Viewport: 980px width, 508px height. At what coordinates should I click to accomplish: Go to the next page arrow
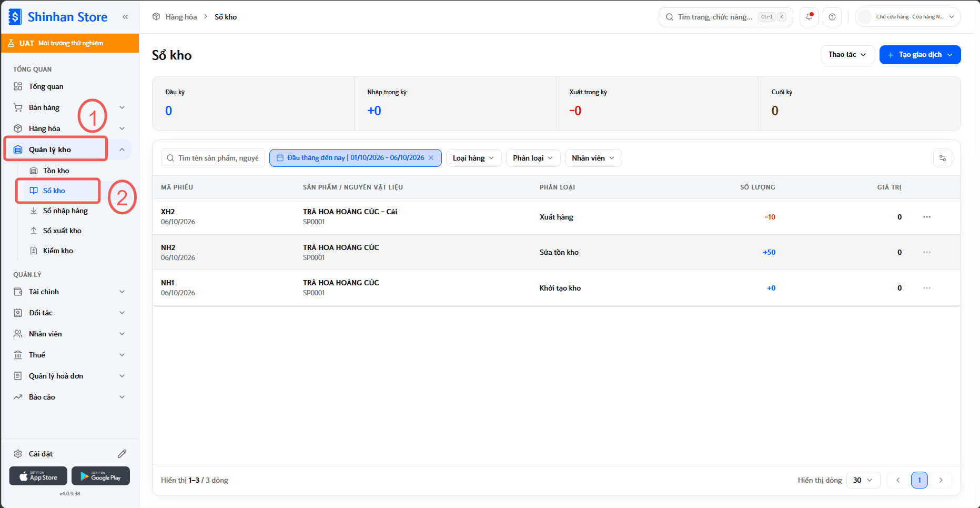[941, 480]
